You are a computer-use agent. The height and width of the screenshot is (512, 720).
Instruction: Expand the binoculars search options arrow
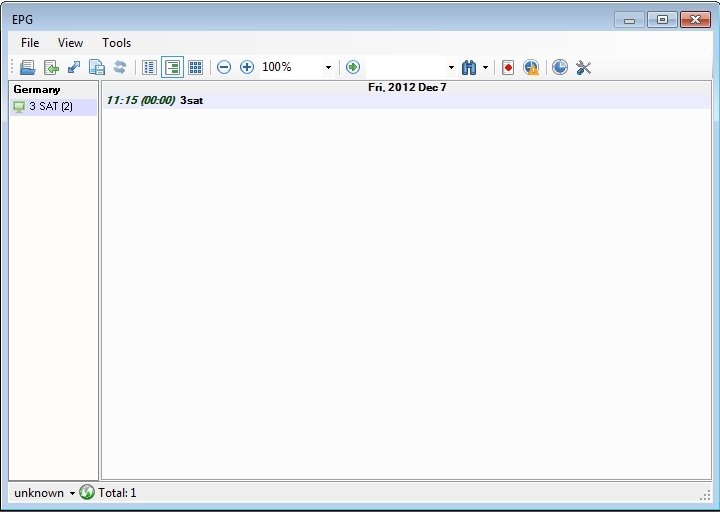point(485,68)
